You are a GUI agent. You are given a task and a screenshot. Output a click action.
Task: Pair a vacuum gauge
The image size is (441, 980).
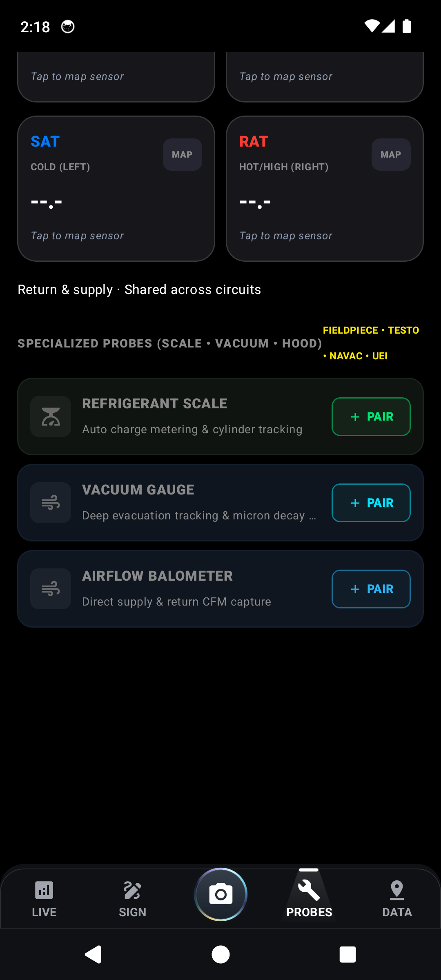[371, 503]
